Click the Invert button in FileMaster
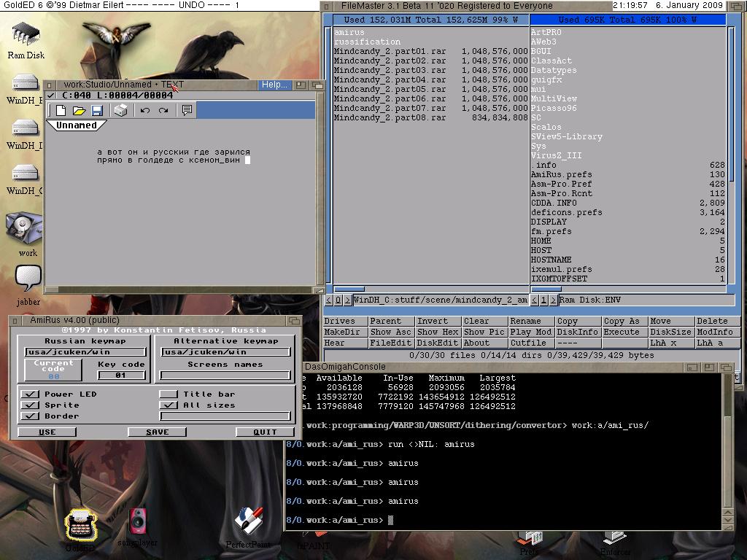This screenshot has height=560, width=747. (438, 321)
